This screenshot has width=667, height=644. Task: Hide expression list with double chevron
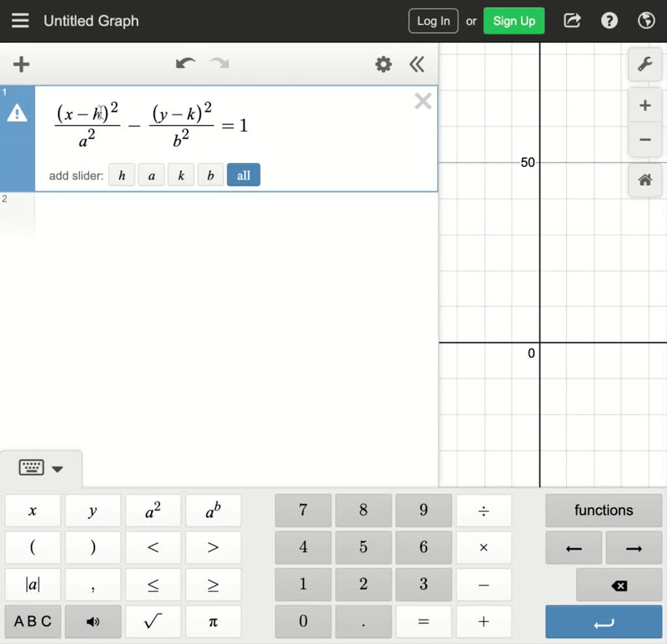[417, 64]
